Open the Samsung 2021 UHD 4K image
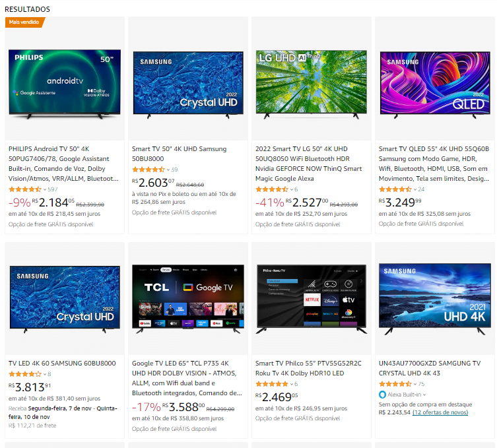The image size is (497, 448). click(x=435, y=299)
